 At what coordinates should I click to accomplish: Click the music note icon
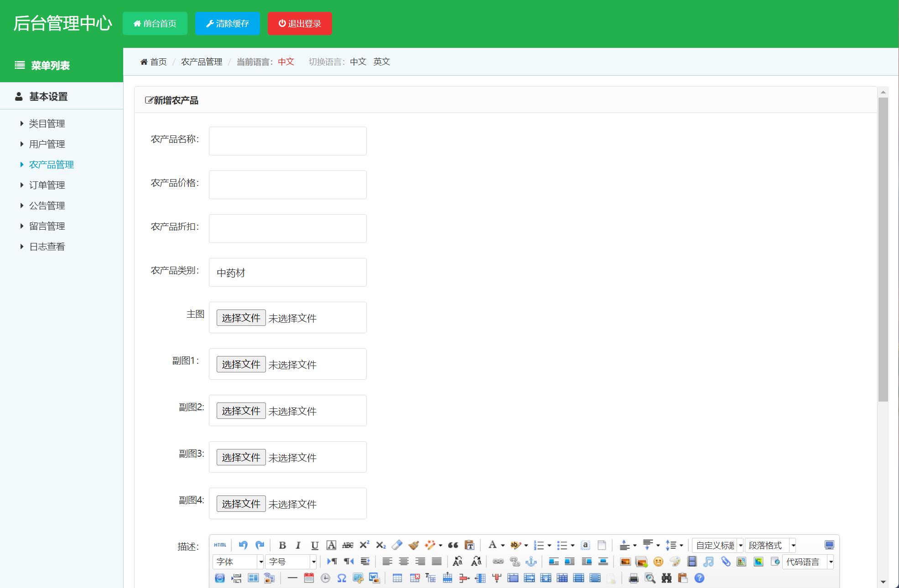coord(708,562)
